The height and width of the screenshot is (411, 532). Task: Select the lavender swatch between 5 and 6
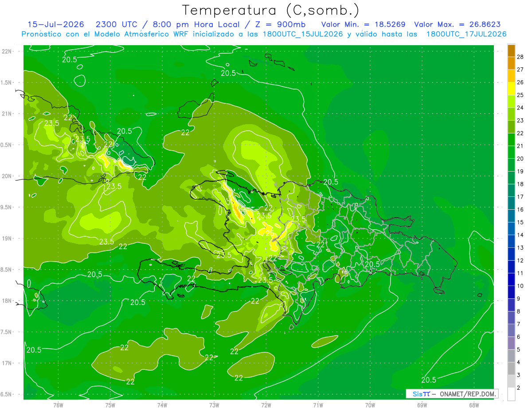511,343
